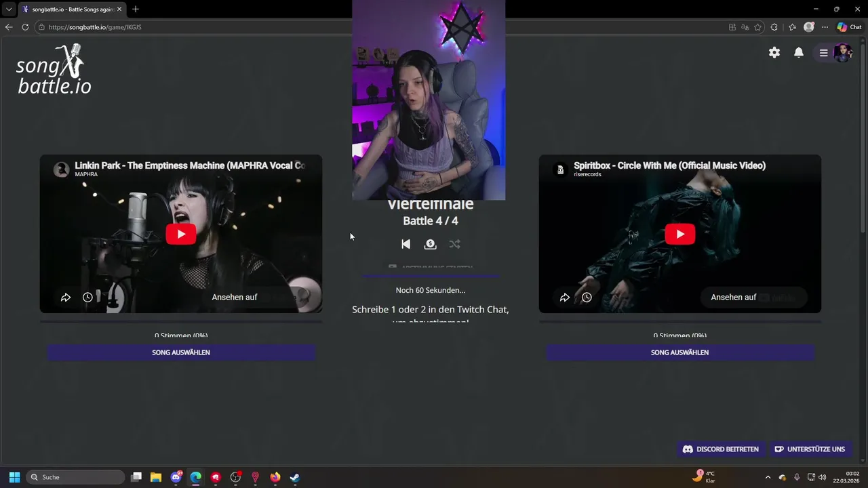
Task: Open Spiritbox video title link
Action: [x=669, y=165]
